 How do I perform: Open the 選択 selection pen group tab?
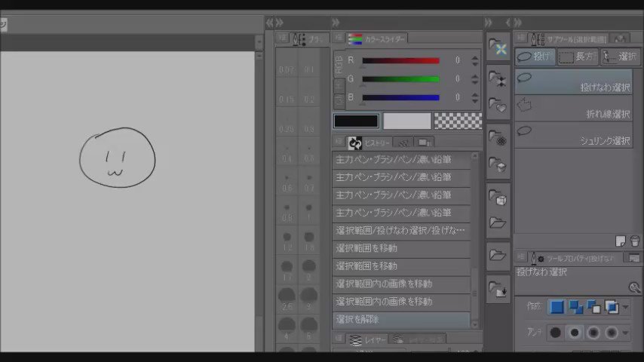click(620, 57)
